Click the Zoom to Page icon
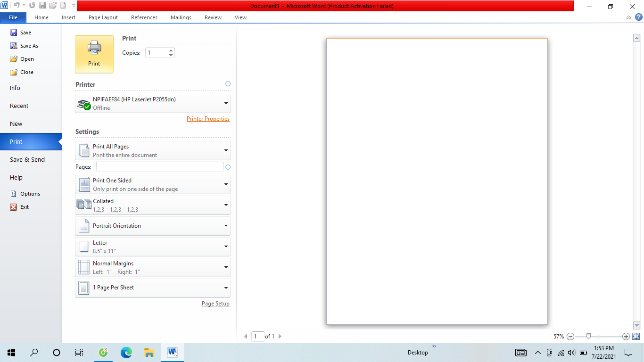 pos(636,337)
